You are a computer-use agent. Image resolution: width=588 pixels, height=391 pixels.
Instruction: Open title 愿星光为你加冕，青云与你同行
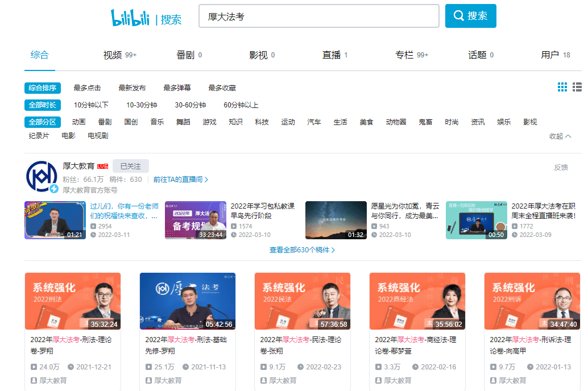[405, 211]
